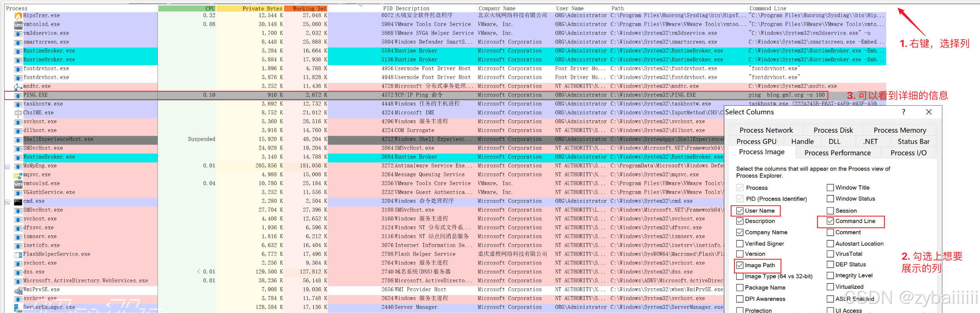This screenshot has width=980, height=313.
Task: Click the dllhost.exe process icon
Action: (x=18, y=131)
